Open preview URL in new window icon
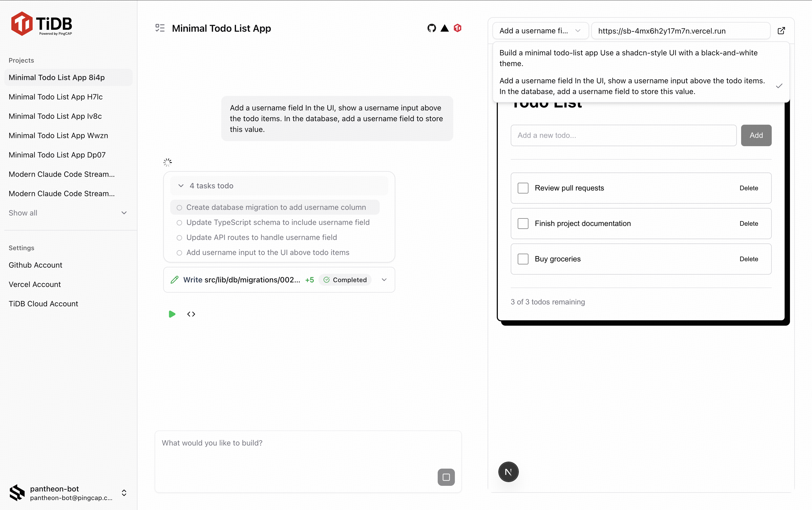This screenshot has height=510, width=812. tap(781, 31)
